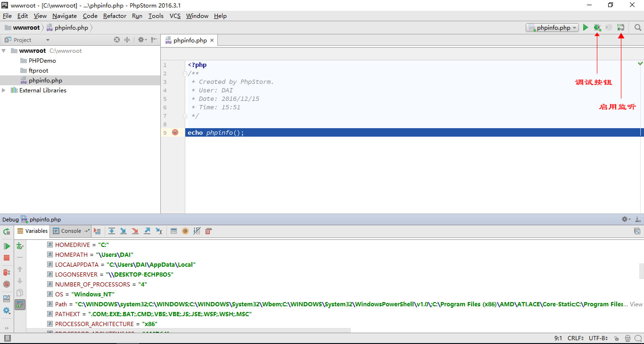Hide the Project tool window

(154, 40)
